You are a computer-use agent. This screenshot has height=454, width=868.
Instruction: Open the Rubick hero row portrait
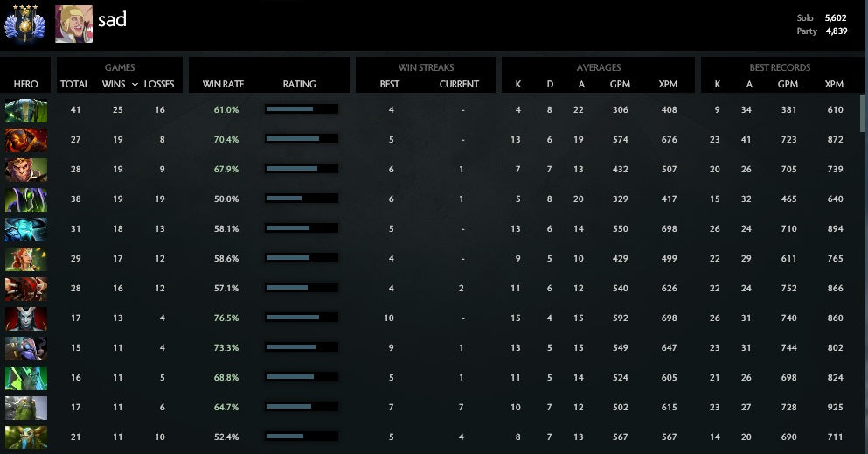25,199
